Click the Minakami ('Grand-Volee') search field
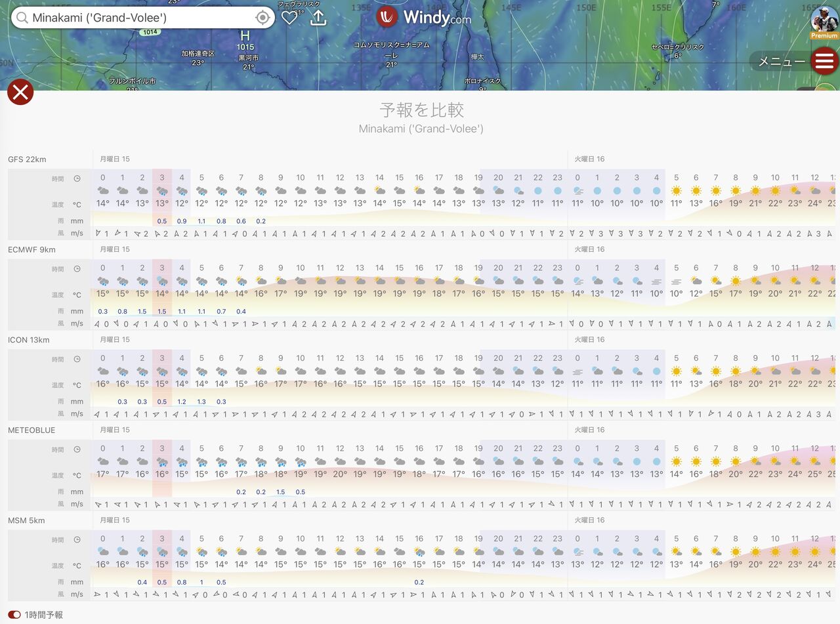This screenshot has height=624, width=840. [143, 18]
